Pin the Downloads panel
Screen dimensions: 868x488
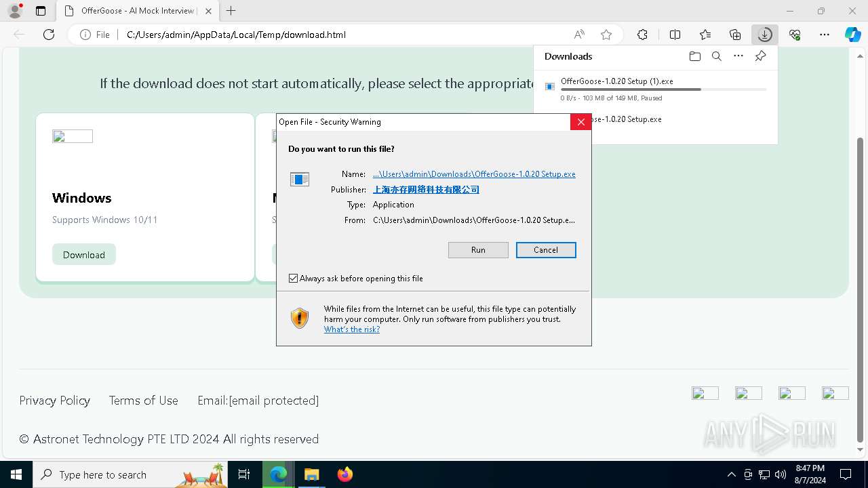point(760,56)
